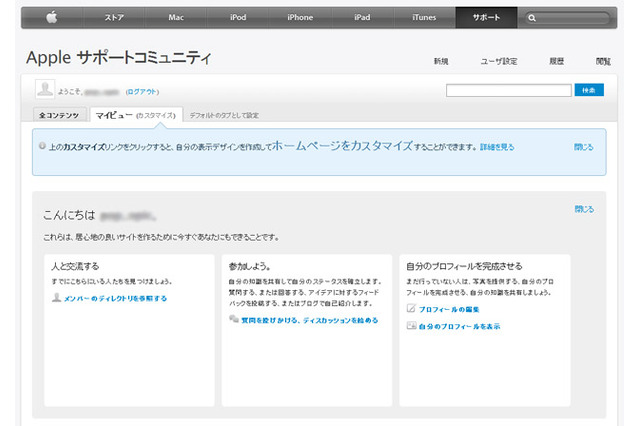The height and width of the screenshot is (426, 640).
Task: Open the 履歴 link
Action: 557,61
